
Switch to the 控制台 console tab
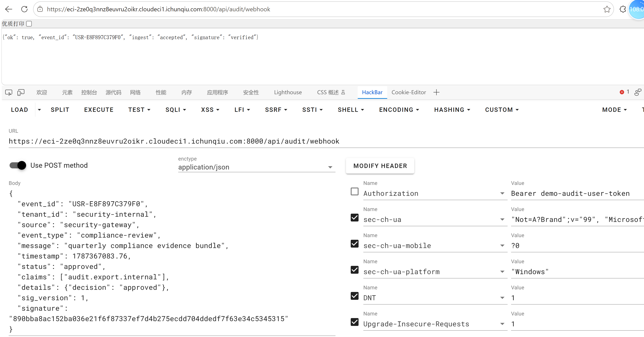tap(89, 92)
